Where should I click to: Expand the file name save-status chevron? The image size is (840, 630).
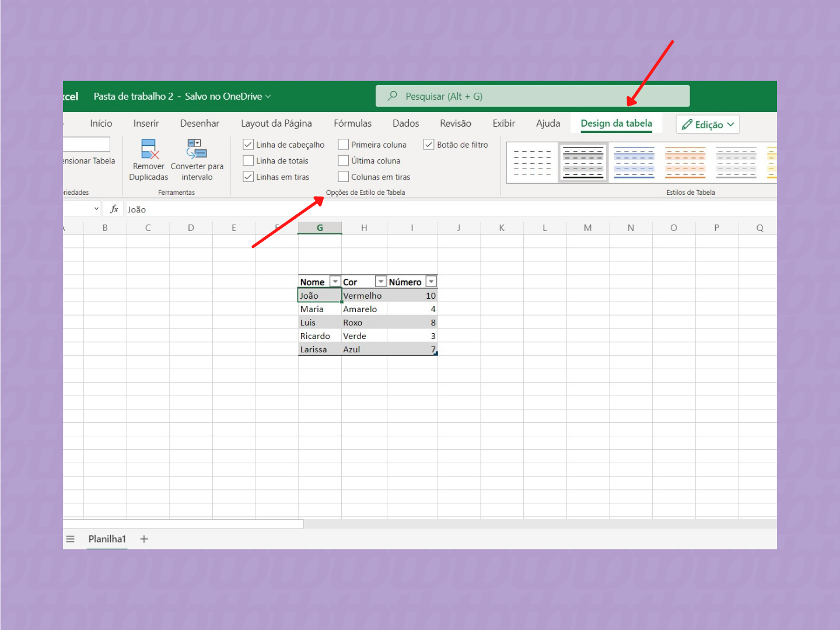click(268, 96)
